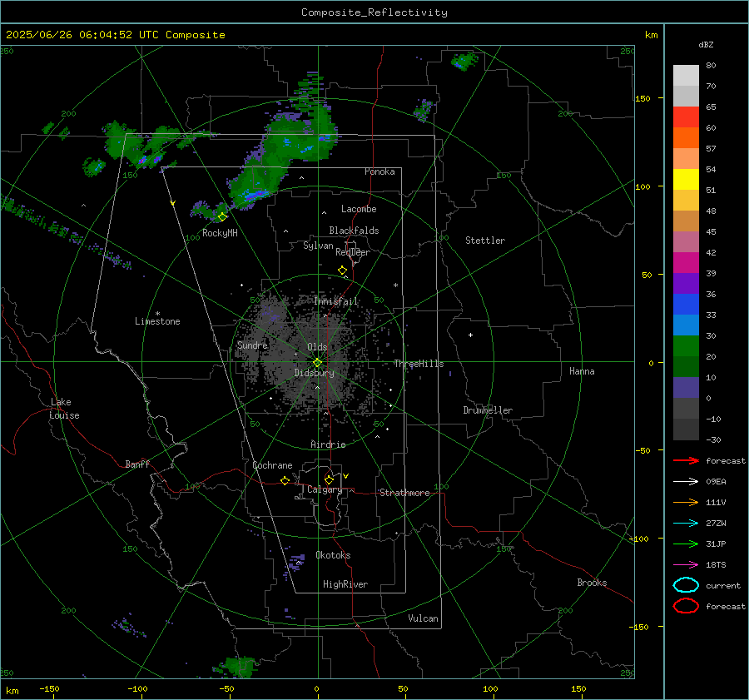Select the Banff label
The height and width of the screenshot is (700, 749).
click(137, 464)
